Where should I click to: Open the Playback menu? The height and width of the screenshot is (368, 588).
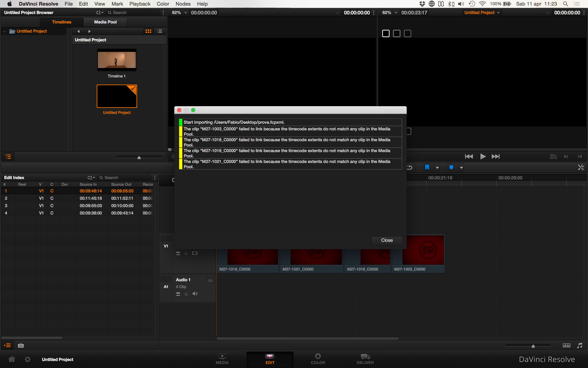click(x=140, y=4)
